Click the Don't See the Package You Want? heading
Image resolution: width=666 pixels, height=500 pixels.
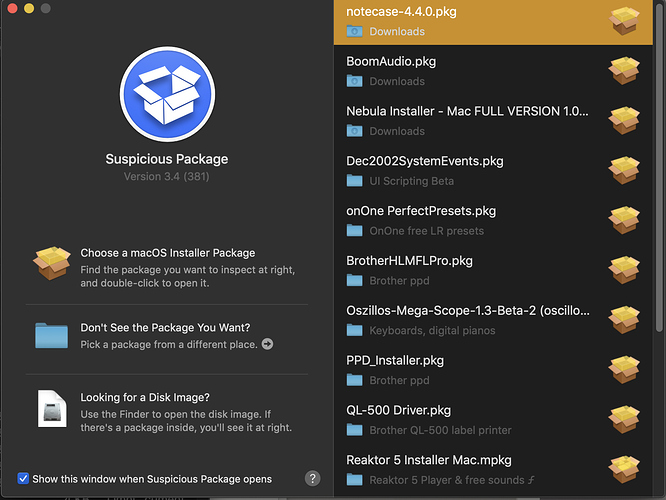coord(165,328)
